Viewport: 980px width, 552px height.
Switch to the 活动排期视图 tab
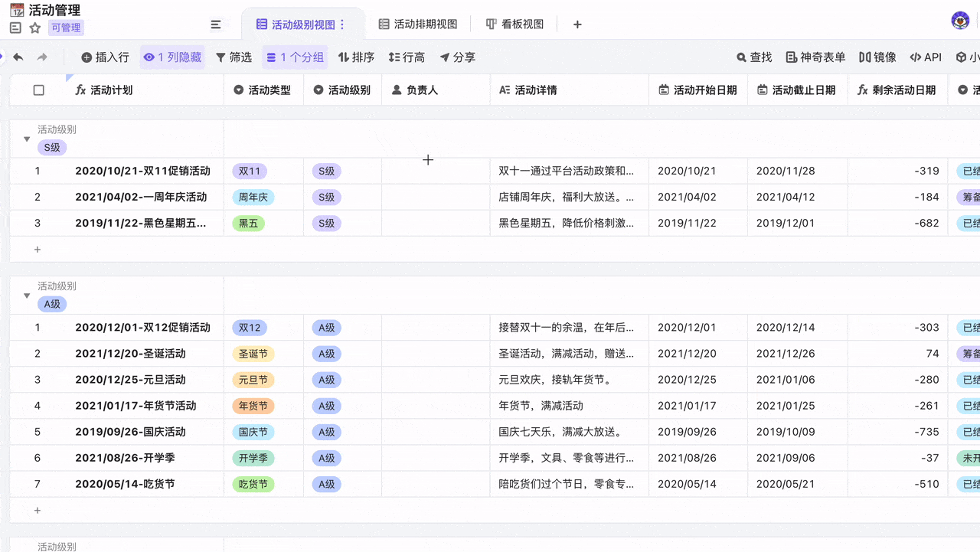click(418, 24)
